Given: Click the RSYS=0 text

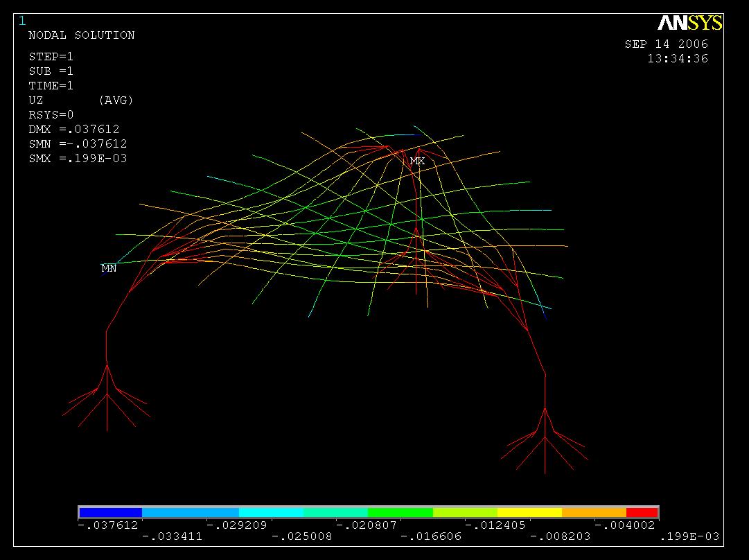Looking at the screenshot, I should 51,114.
